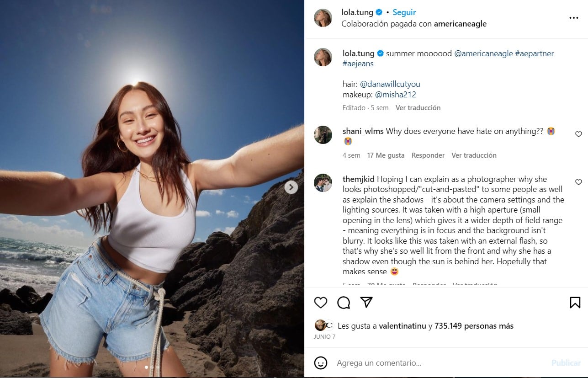Type in Agrega un comentario field

click(x=439, y=363)
